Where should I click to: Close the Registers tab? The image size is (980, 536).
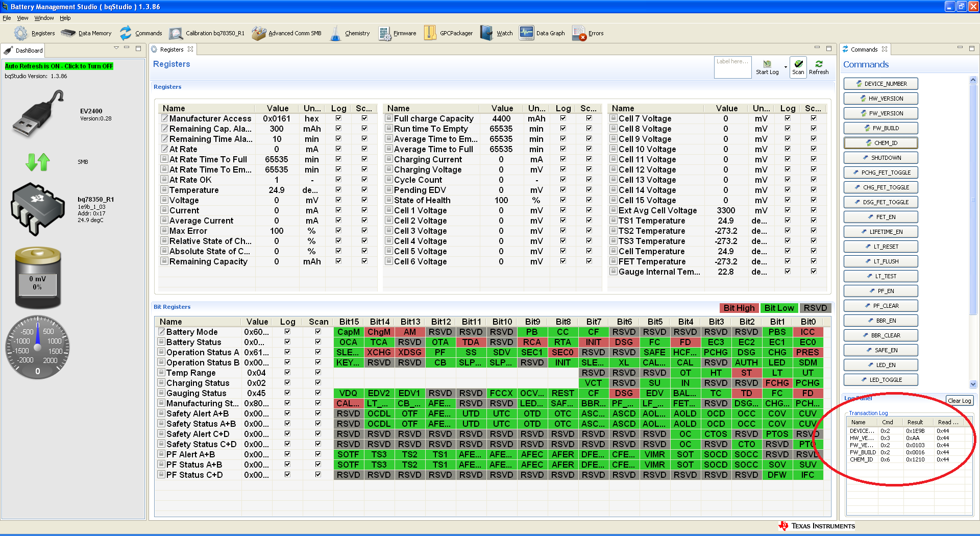[x=190, y=50]
